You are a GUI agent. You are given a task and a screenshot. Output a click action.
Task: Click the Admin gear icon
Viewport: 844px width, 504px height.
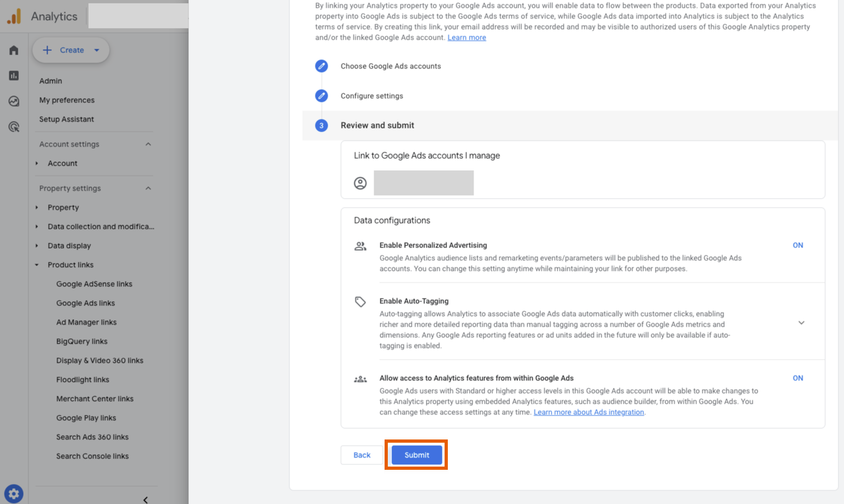(x=14, y=494)
